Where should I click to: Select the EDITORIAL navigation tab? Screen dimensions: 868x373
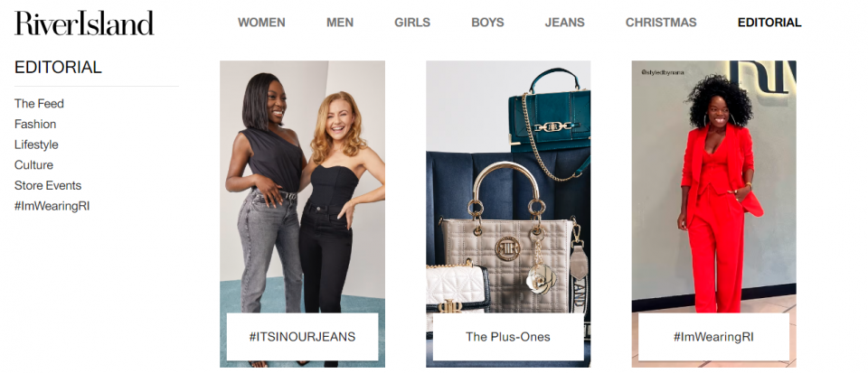(x=769, y=23)
